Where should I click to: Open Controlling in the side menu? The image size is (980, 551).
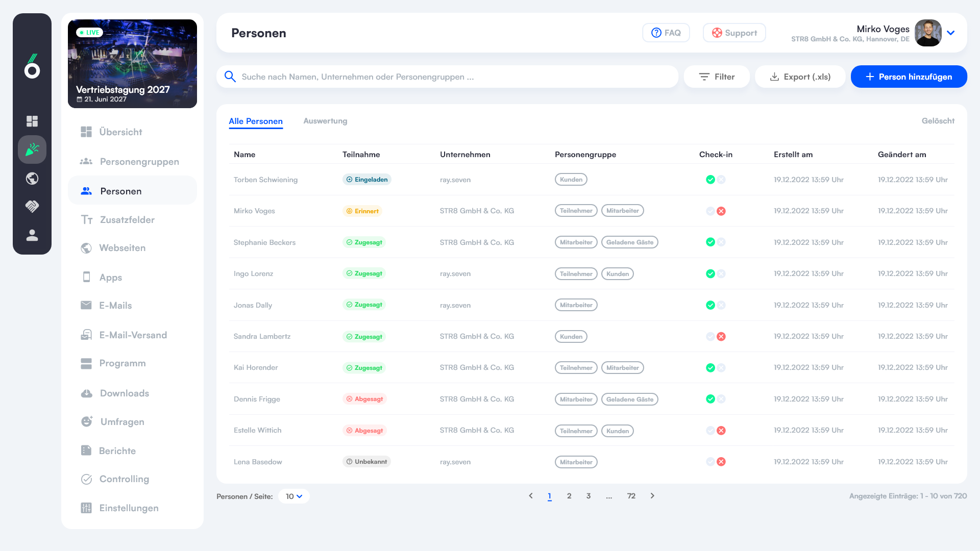(x=124, y=479)
